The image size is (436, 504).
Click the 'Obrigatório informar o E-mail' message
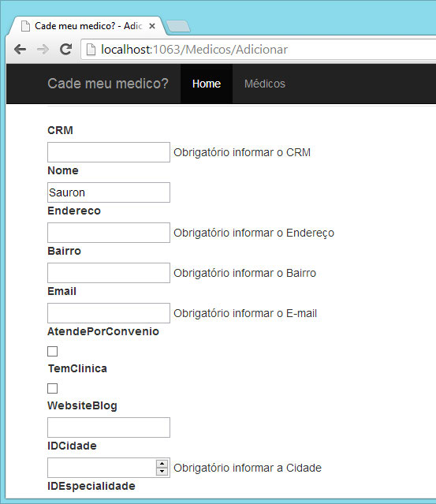(245, 313)
